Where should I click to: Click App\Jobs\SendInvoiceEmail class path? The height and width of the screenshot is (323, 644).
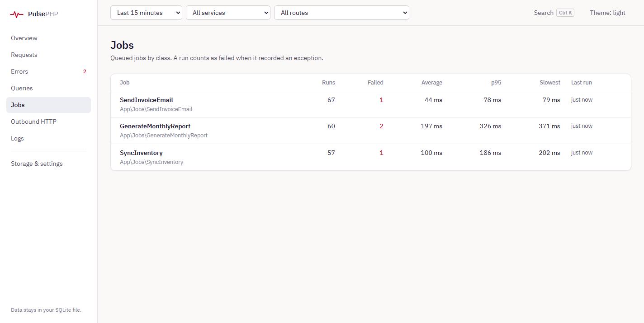(156, 109)
